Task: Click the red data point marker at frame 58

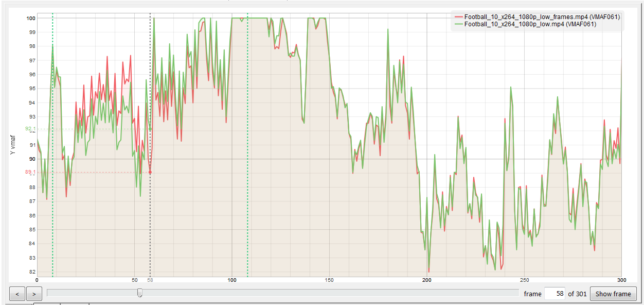Action: pyautogui.click(x=150, y=172)
